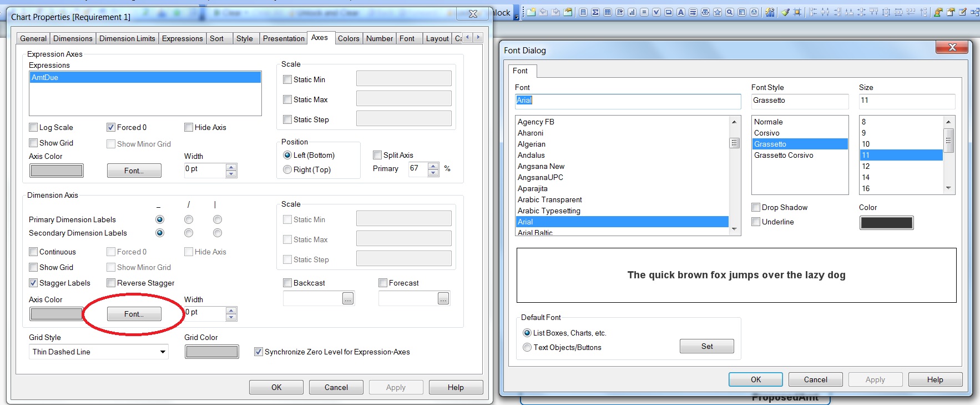This screenshot has height=405, width=980.
Task: Uncheck Forced 0 under Expression Axes
Action: 111,127
